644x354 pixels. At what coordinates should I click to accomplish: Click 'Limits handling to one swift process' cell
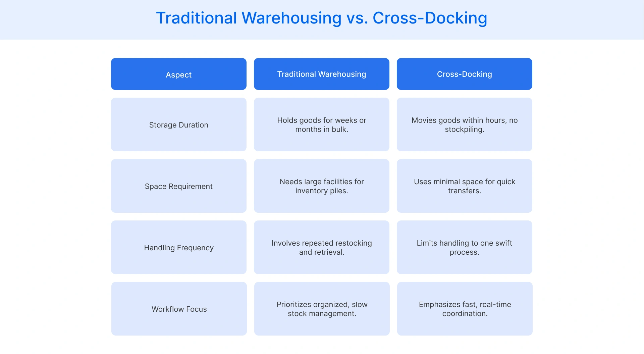tap(465, 247)
